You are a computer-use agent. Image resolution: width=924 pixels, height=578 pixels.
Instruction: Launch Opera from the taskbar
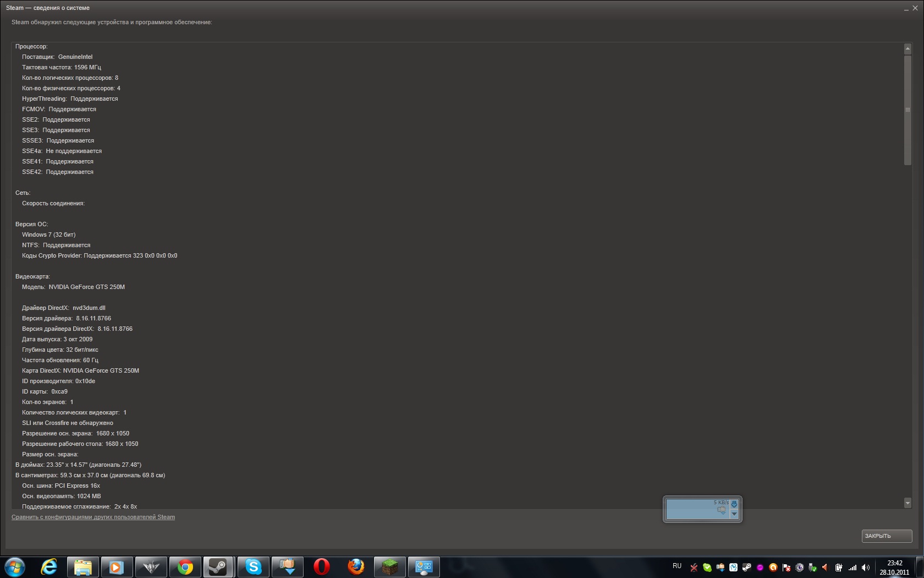tap(322, 567)
